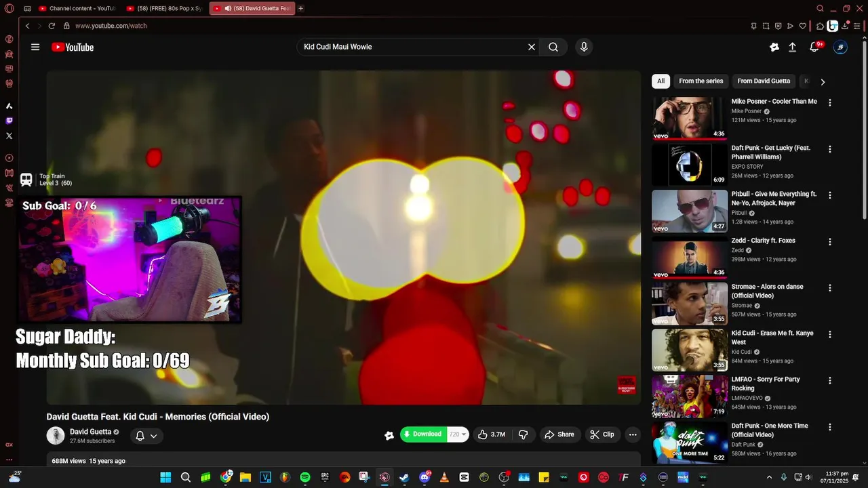Open the site padlock info

click(66, 26)
